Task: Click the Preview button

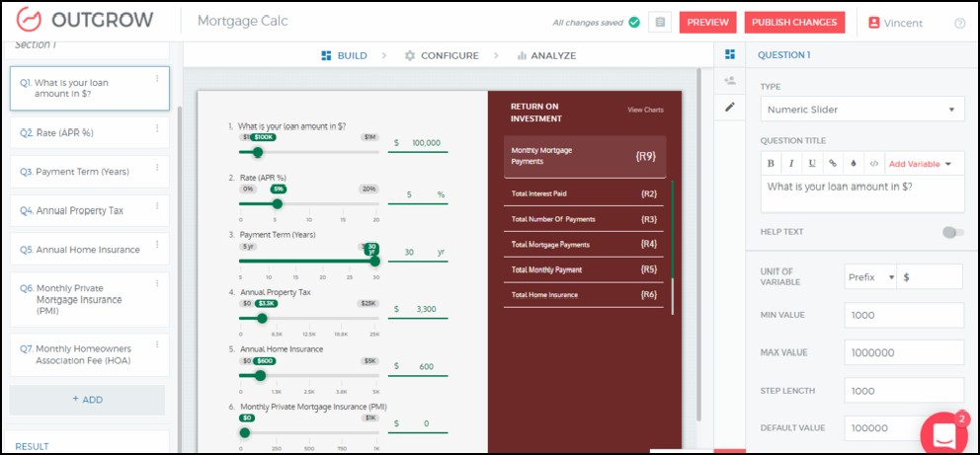Action: [707, 23]
